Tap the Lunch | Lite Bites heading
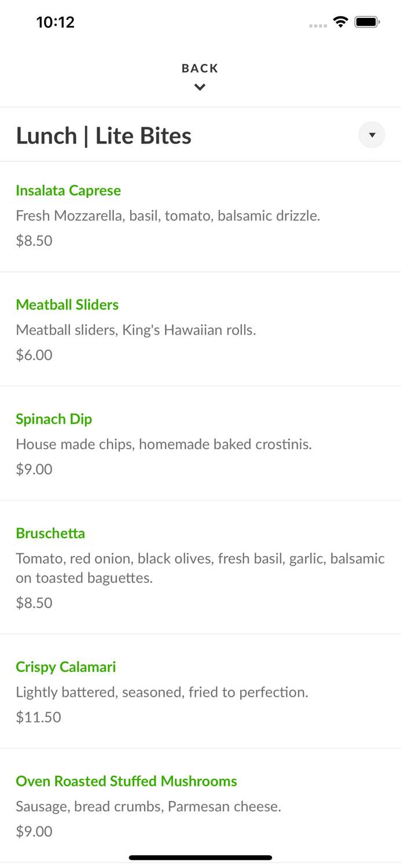 [104, 136]
